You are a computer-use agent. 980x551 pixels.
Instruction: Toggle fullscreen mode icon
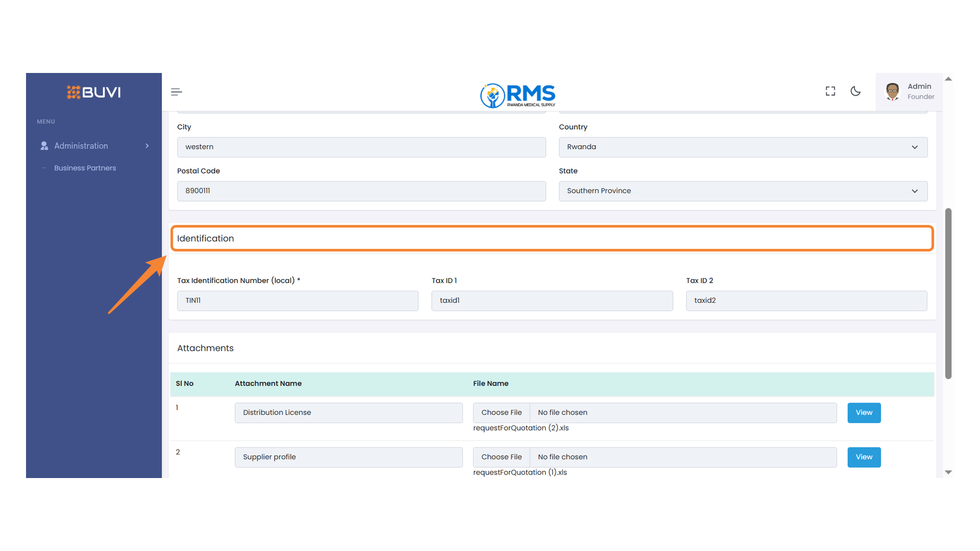pos(830,91)
